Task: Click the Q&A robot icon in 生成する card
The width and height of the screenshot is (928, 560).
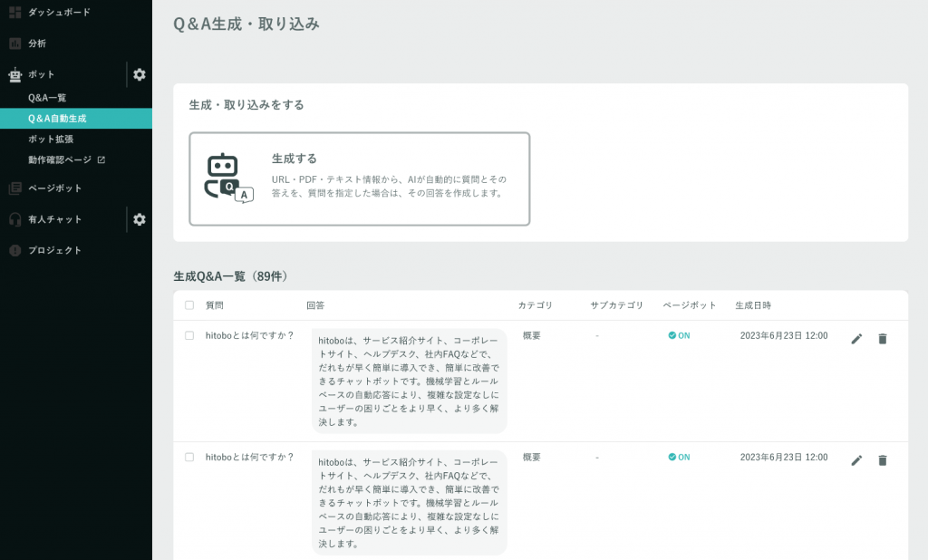Action: coord(229,179)
